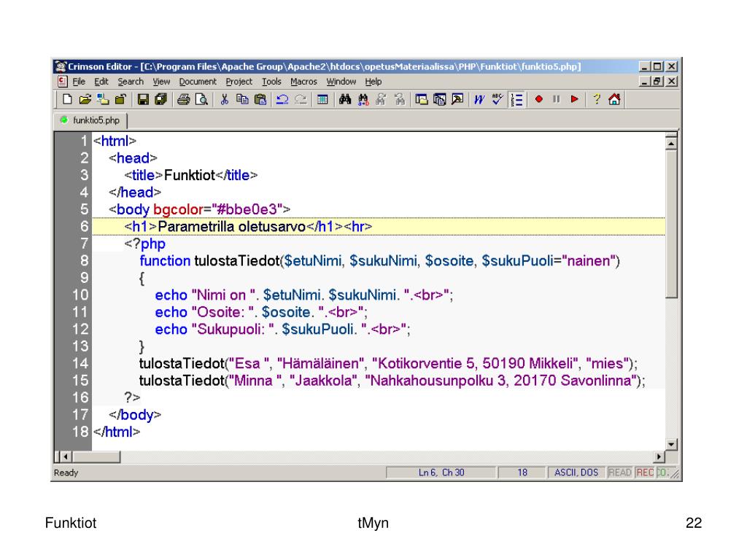
Task: Open the File menu
Action: tap(79, 82)
